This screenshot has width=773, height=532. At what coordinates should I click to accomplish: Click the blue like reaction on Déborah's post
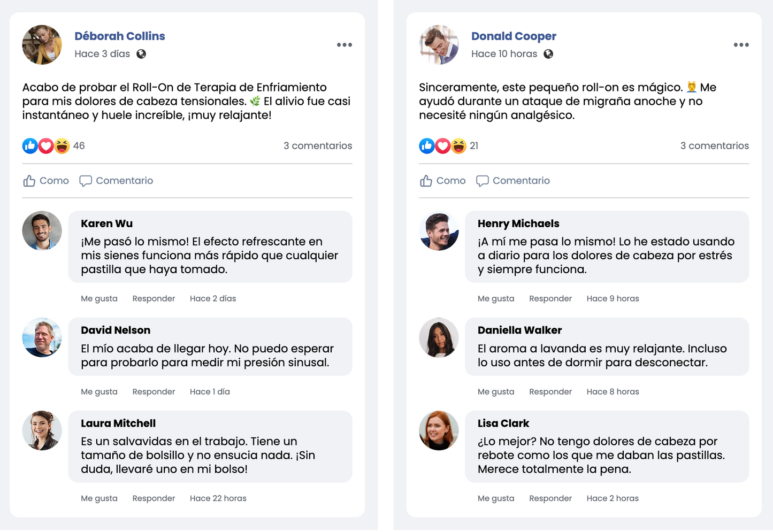pyautogui.click(x=30, y=145)
